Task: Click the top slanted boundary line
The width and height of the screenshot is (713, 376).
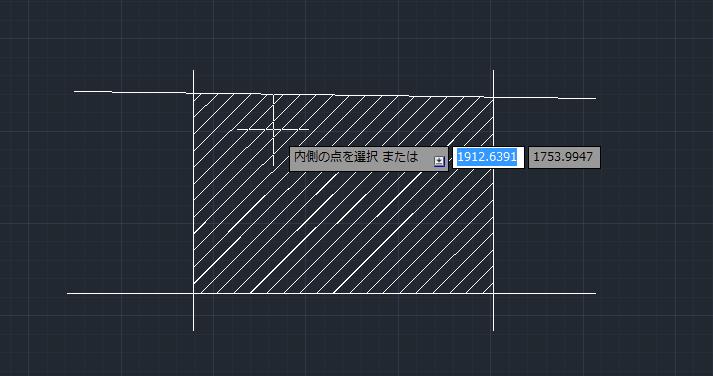Action: click(335, 95)
